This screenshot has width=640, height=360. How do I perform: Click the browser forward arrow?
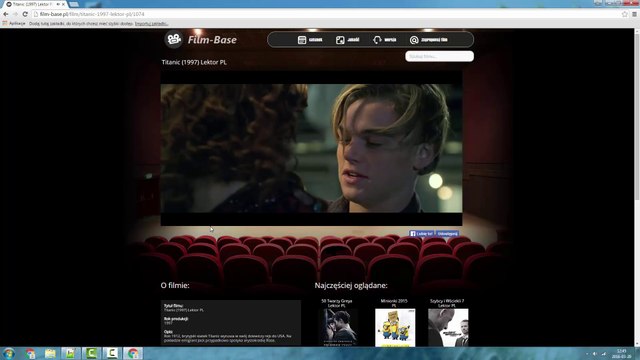coord(16,14)
